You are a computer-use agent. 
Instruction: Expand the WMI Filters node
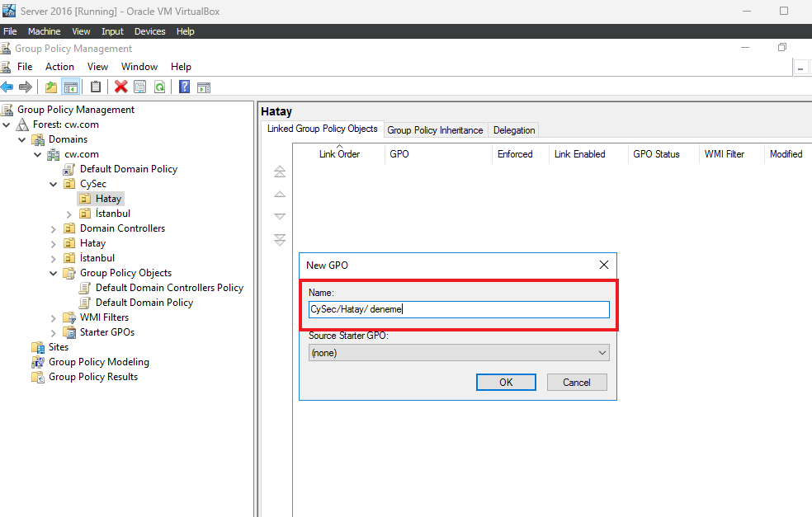click(54, 317)
